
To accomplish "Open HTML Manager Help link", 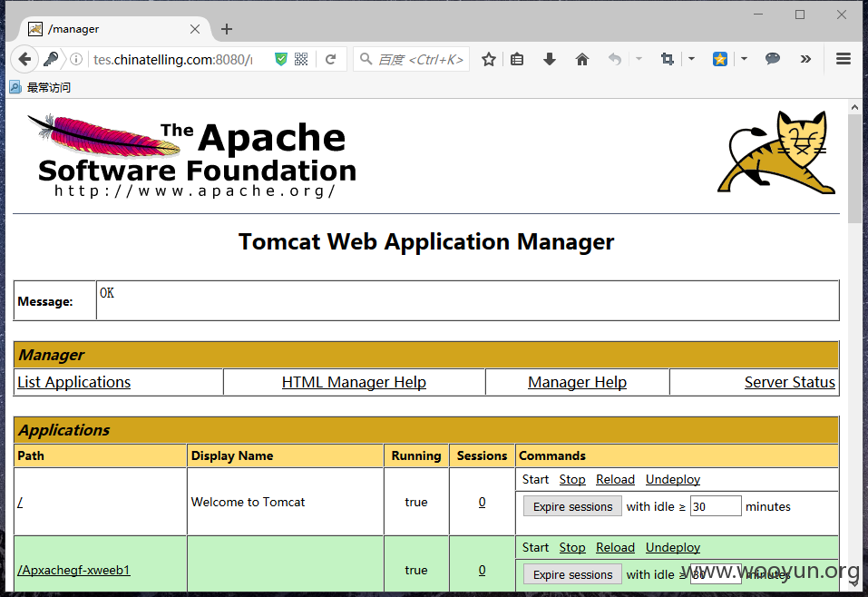I will [x=354, y=382].
